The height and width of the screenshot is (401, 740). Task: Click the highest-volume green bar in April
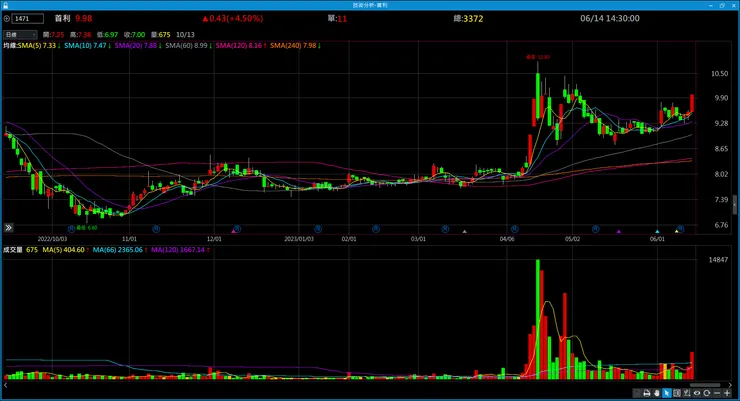pyautogui.click(x=538, y=319)
